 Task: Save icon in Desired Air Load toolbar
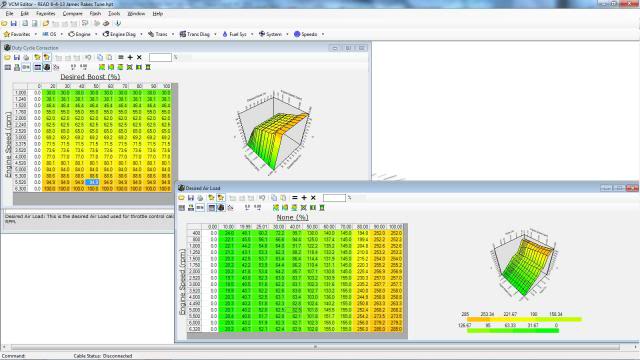point(191,198)
